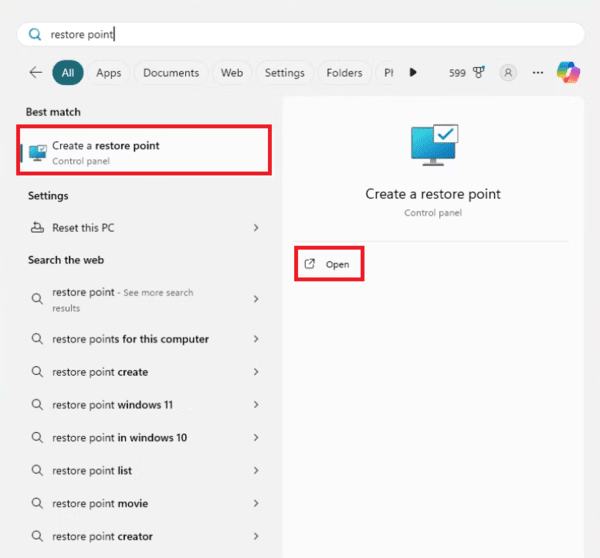The width and height of the screenshot is (600, 558).
Task: Expand 'restore point movie' chevron
Action: (256, 503)
